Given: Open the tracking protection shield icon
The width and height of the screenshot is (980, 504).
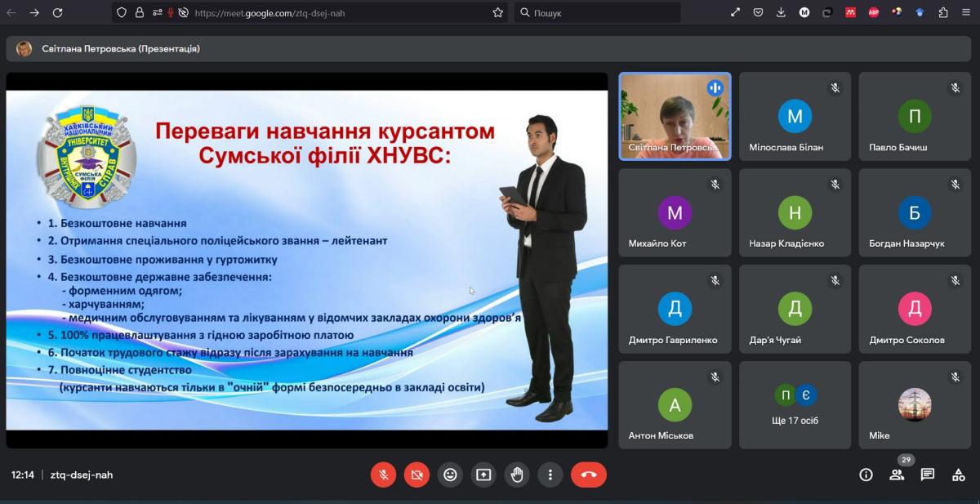Looking at the screenshot, I should [122, 12].
